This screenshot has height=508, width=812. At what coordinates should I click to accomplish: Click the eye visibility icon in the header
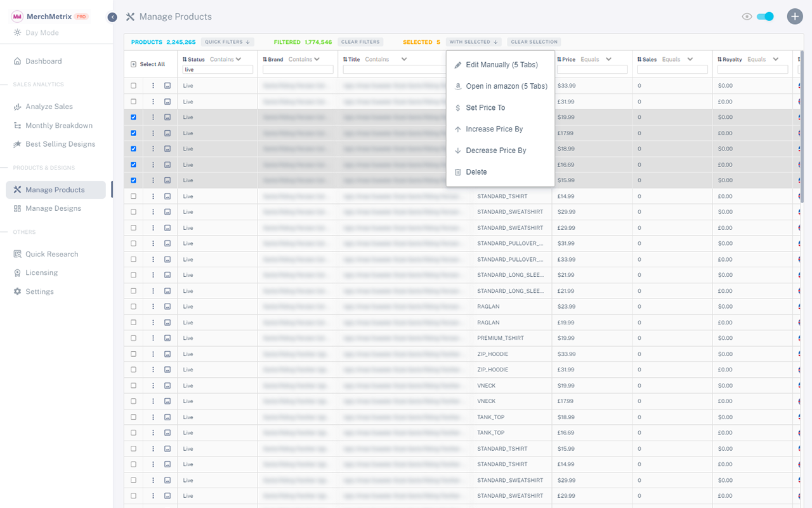(747, 17)
